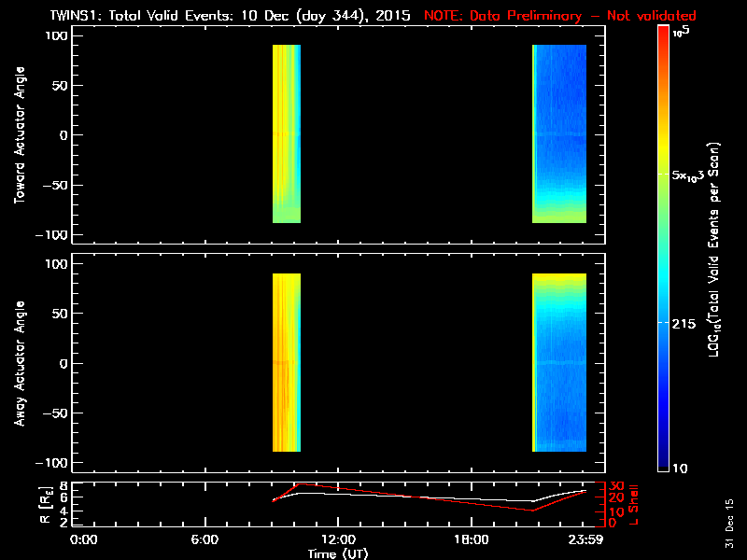
Task: Click the blue data block in Toward panel
Action: (x=559, y=133)
